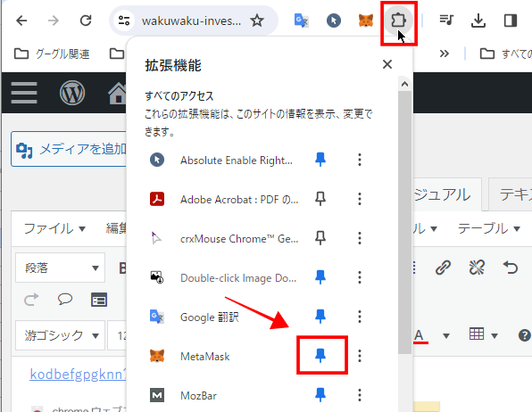Reload the current page
Screen dimensions: 532x412
click(86, 21)
